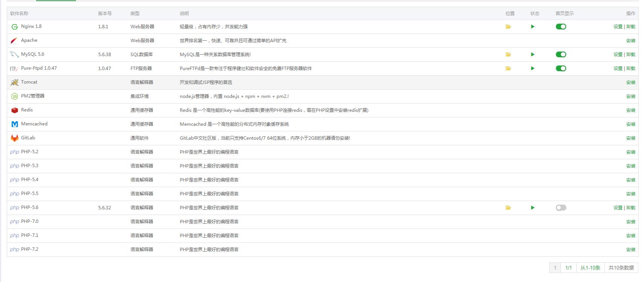Click the Nginx running status play icon

533,27
